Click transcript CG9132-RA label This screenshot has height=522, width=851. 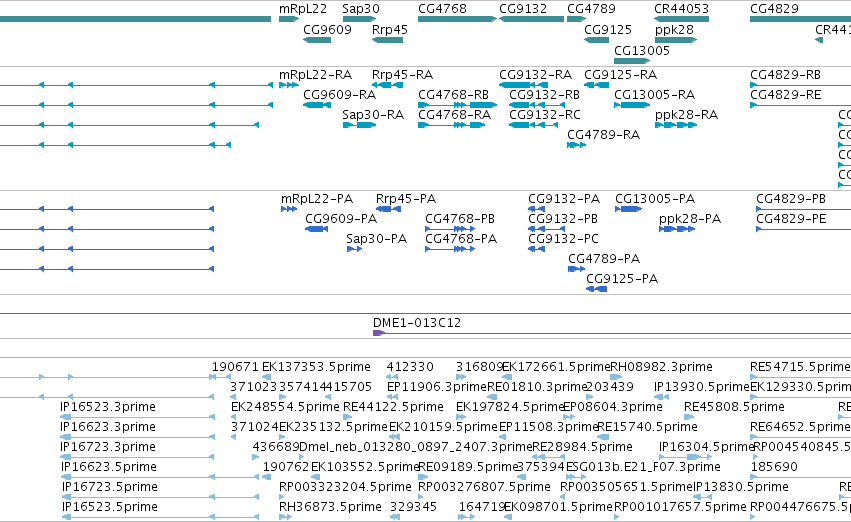coord(535,75)
